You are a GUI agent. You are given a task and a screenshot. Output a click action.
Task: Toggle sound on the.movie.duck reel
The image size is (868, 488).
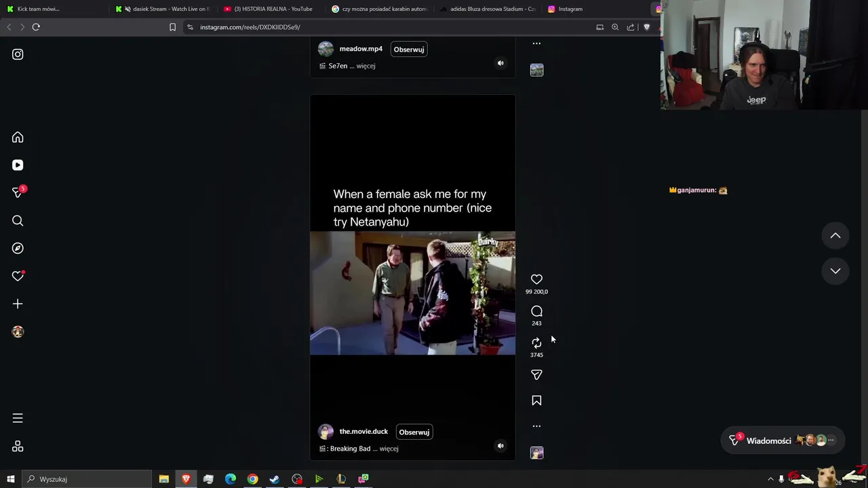(x=500, y=446)
